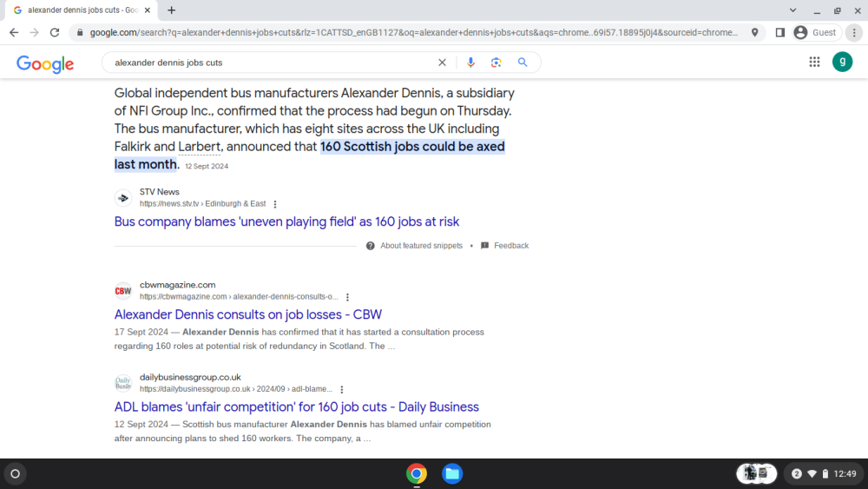Search by image with Google Lens
This screenshot has height=489, width=868.
pyautogui.click(x=496, y=63)
